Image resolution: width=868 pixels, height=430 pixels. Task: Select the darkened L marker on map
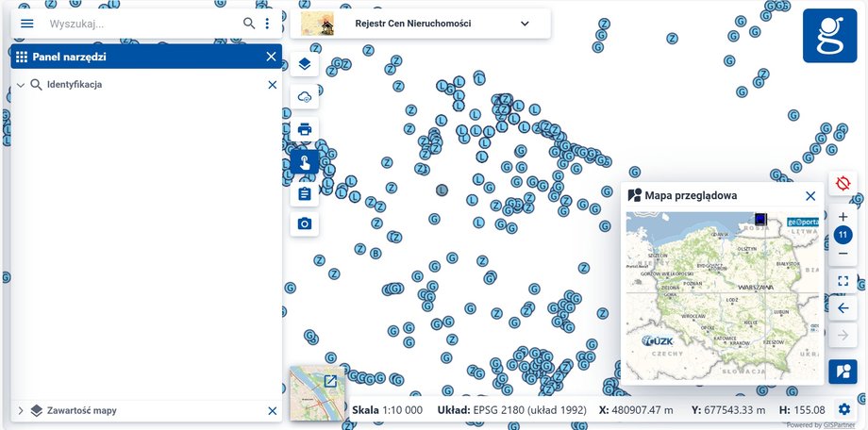point(442,190)
